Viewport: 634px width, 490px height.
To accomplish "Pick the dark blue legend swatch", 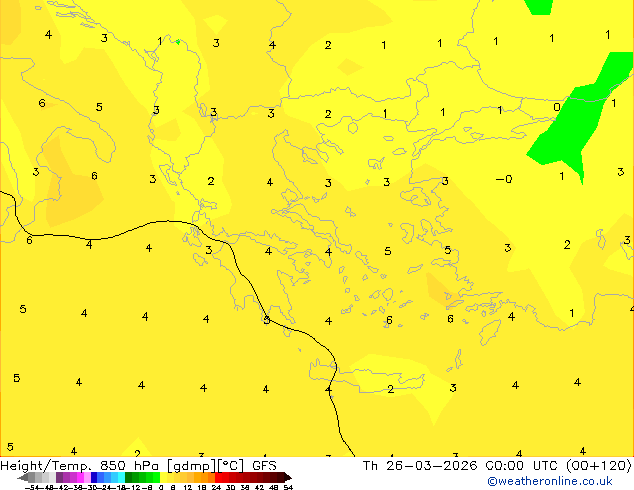I will coord(94,477).
